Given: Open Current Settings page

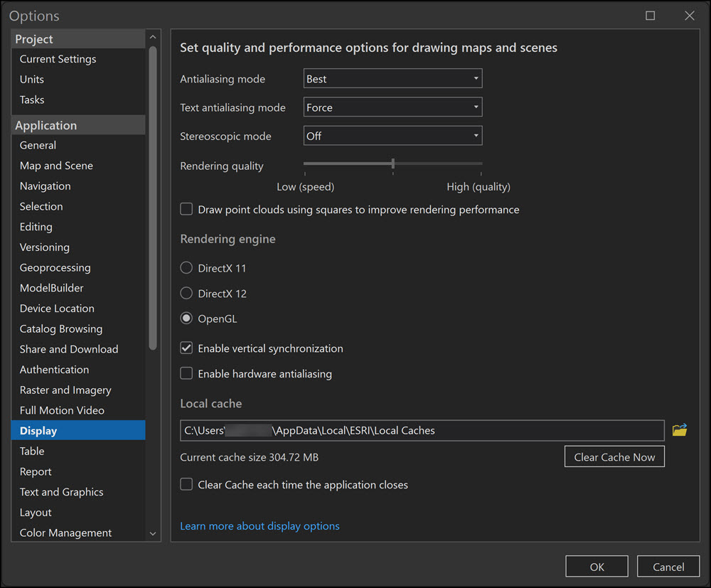Looking at the screenshot, I should point(58,59).
